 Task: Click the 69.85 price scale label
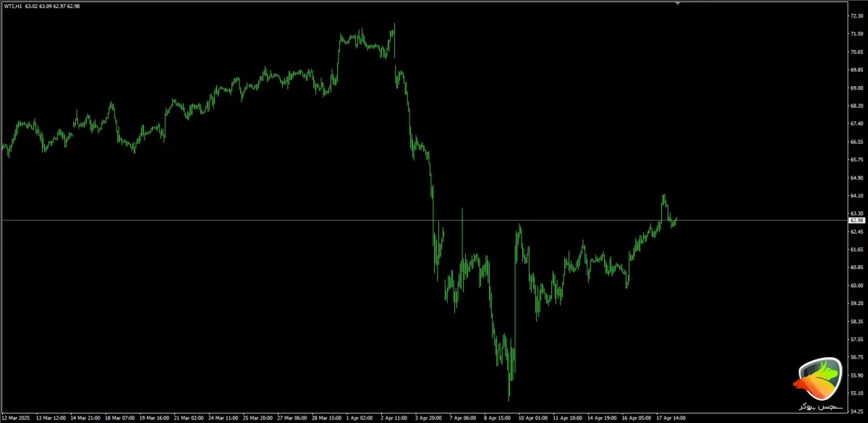pyautogui.click(x=857, y=69)
